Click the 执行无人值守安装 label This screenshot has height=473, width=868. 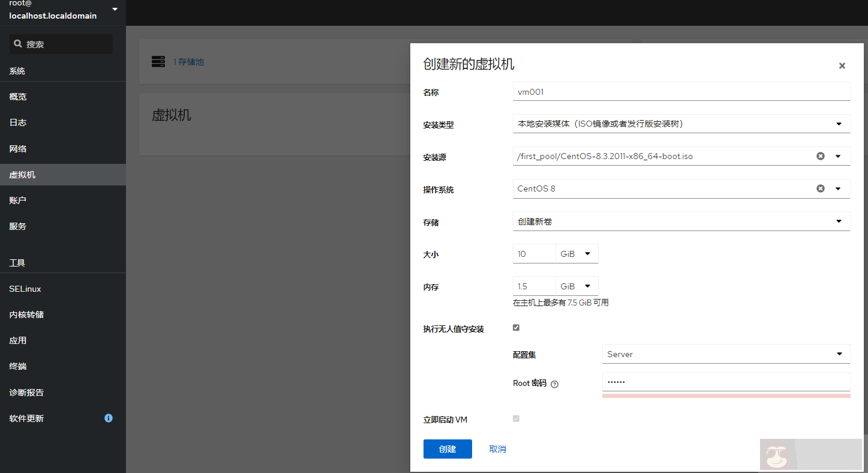[453, 329]
